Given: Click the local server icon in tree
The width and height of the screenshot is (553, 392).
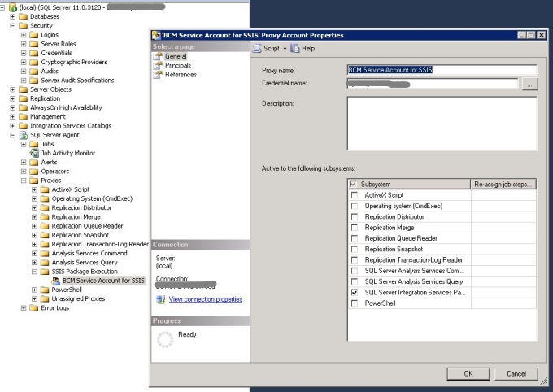Looking at the screenshot, I should [13, 7].
